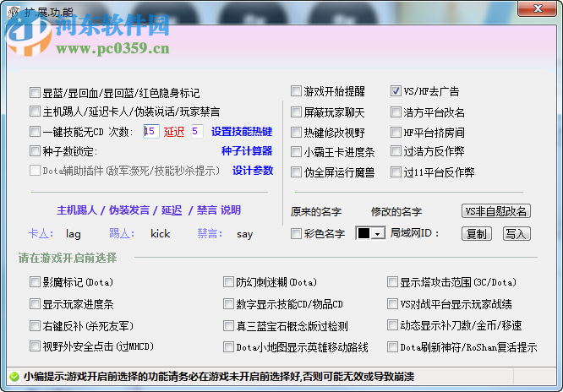Click the green check status bar icon
Viewport: 563px width, 392px height.
point(14,377)
